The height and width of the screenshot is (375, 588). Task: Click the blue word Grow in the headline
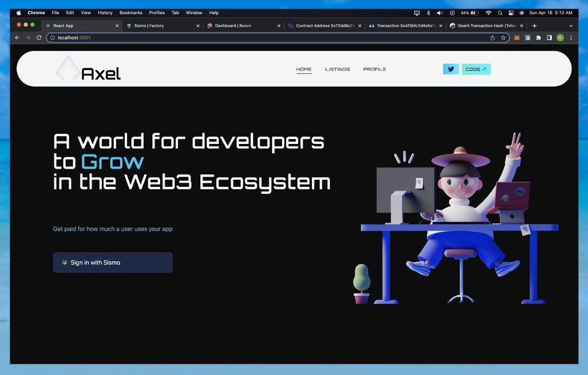point(112,162)
